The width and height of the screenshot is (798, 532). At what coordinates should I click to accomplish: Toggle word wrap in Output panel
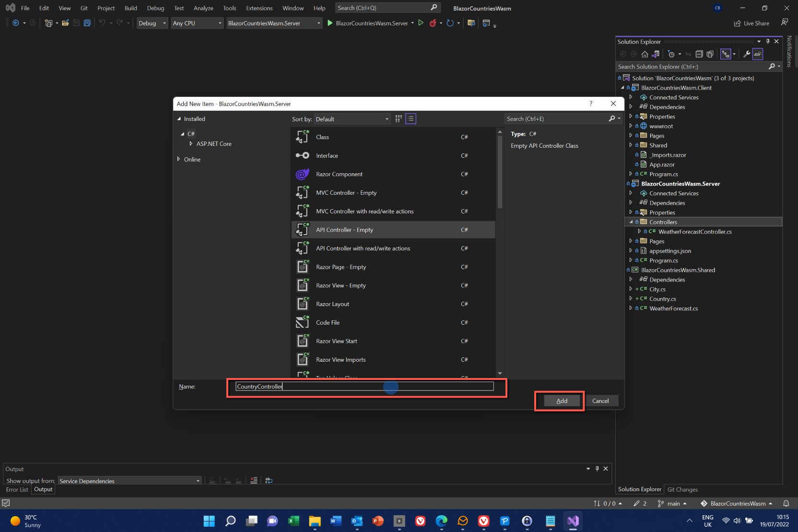point(269,480)
